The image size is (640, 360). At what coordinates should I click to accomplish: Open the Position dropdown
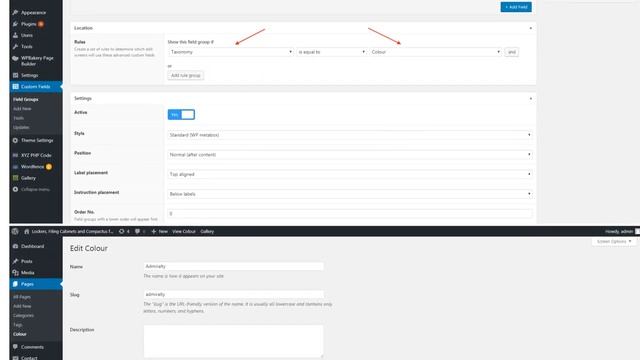click(350, 155)
